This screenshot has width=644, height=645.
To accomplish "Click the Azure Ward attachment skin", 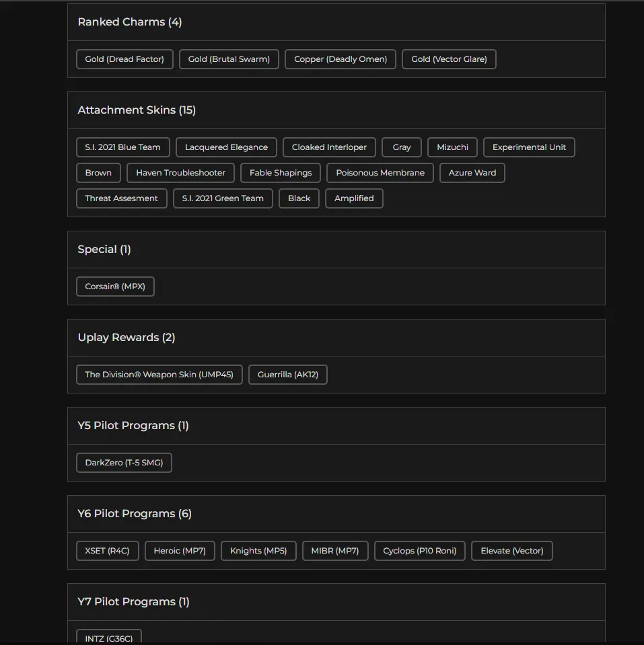I will (472, 173).
